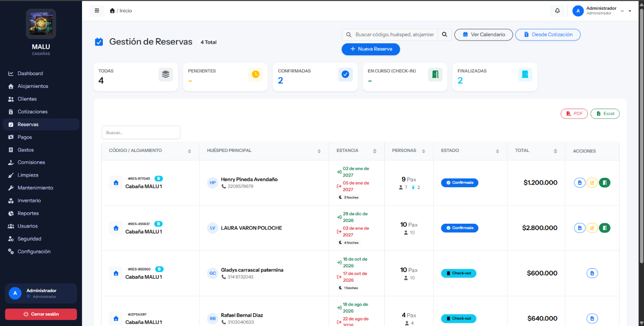
Task: Go to Alojamientos in the sidebar
Action: 41,86
